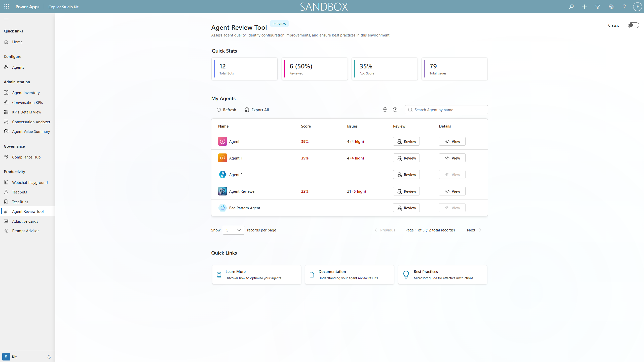
Task: Open Conversation KPIs page
Action: tap(27, 102)
